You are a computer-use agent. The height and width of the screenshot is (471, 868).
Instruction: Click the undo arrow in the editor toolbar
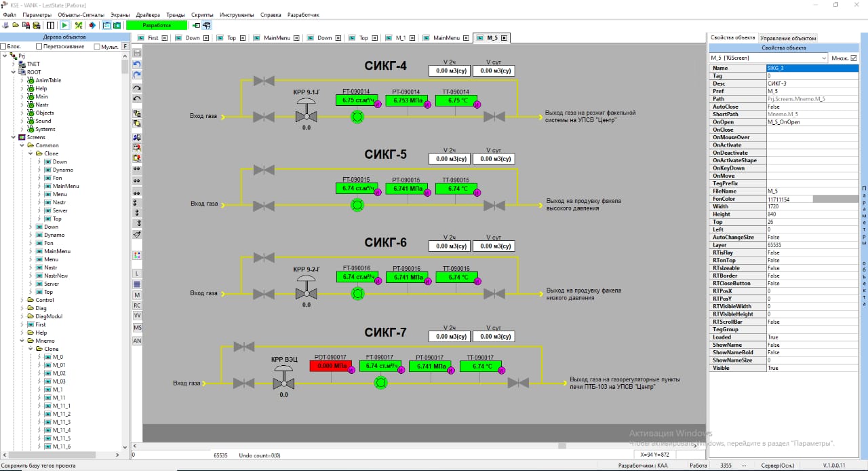pyautogui.click(x=137, y=63)
